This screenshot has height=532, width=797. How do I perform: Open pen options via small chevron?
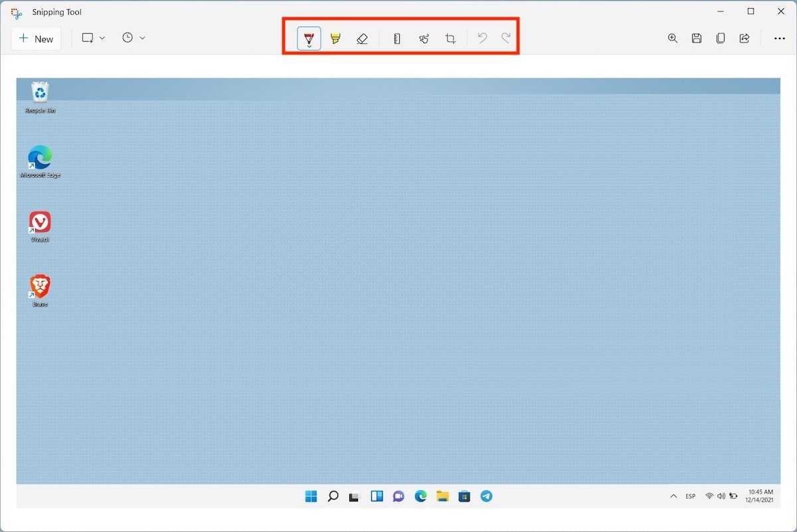coord(309,46)
